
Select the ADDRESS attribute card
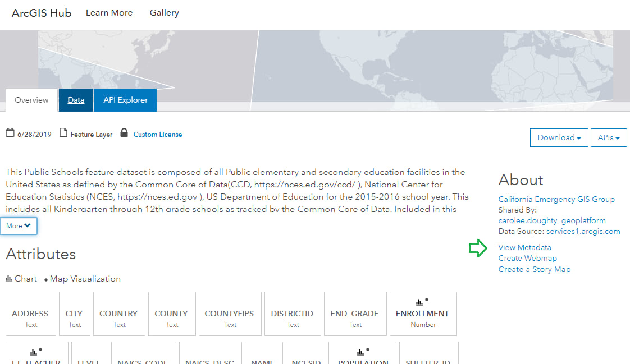(31, 314)
